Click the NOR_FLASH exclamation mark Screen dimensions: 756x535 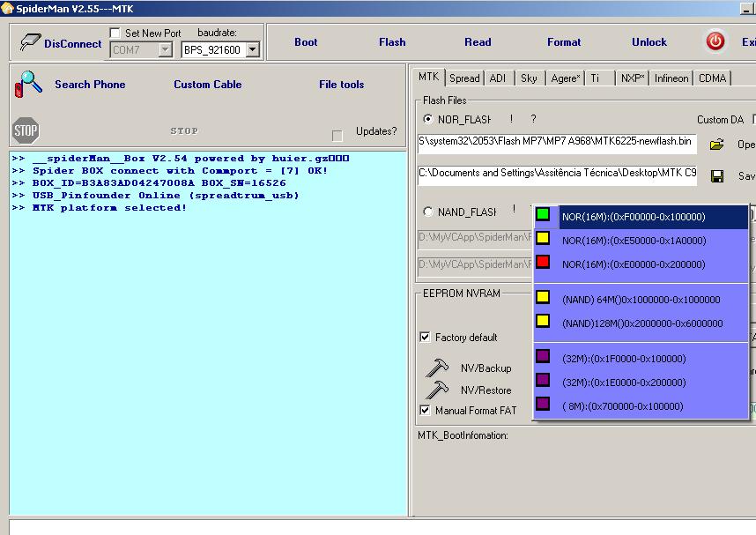point(511,119)
